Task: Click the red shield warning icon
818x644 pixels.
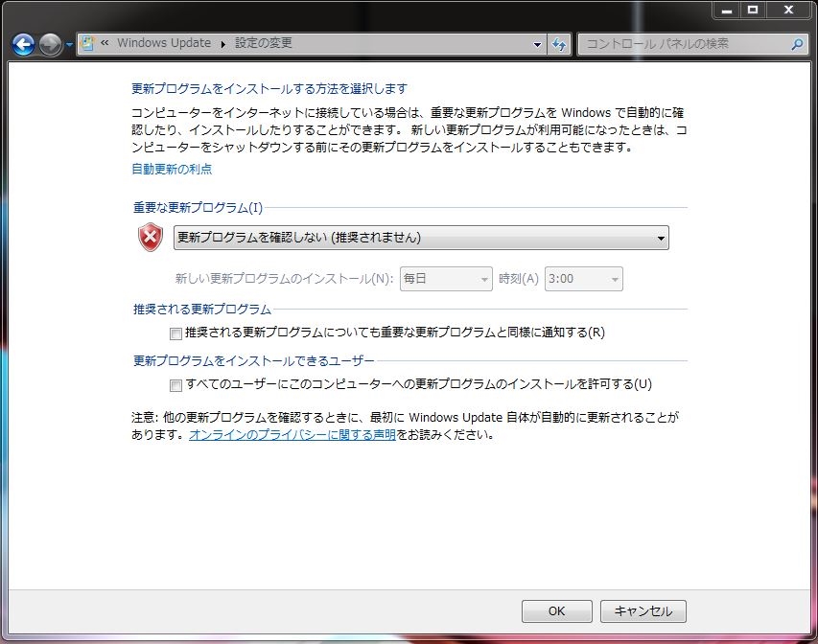Action: click(151, 238)
